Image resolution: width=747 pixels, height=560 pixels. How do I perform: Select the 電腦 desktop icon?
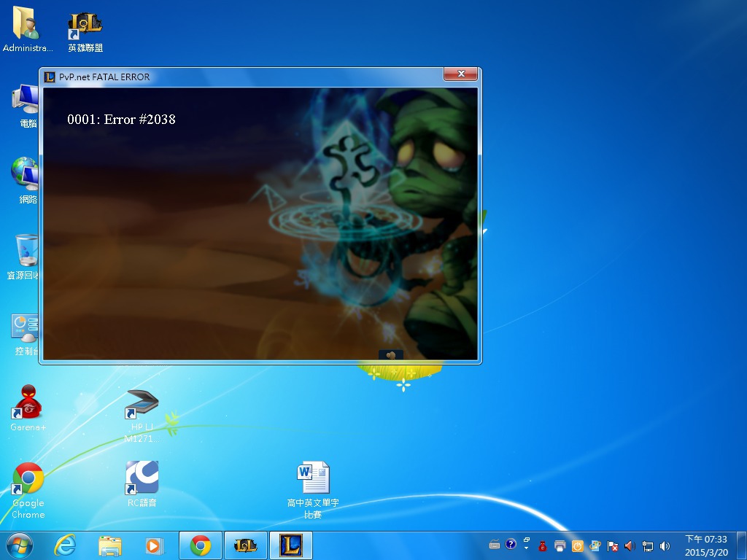(x=26, y=106)
